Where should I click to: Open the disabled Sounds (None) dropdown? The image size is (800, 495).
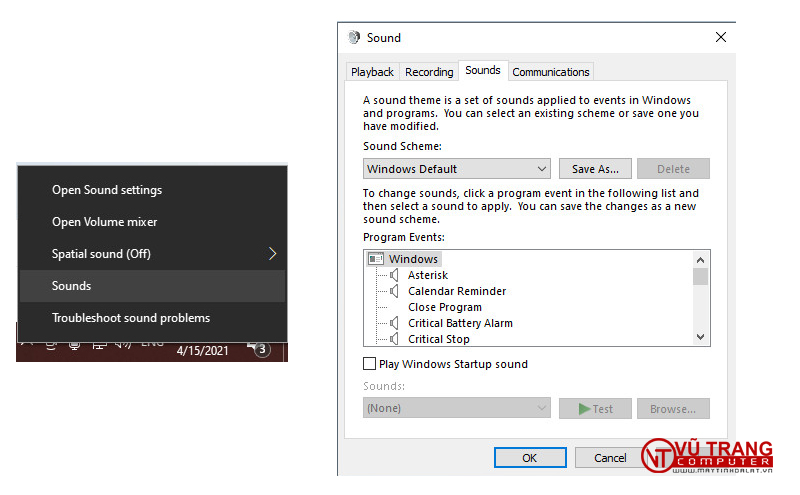pyautogui.click(x=457, y=408)
